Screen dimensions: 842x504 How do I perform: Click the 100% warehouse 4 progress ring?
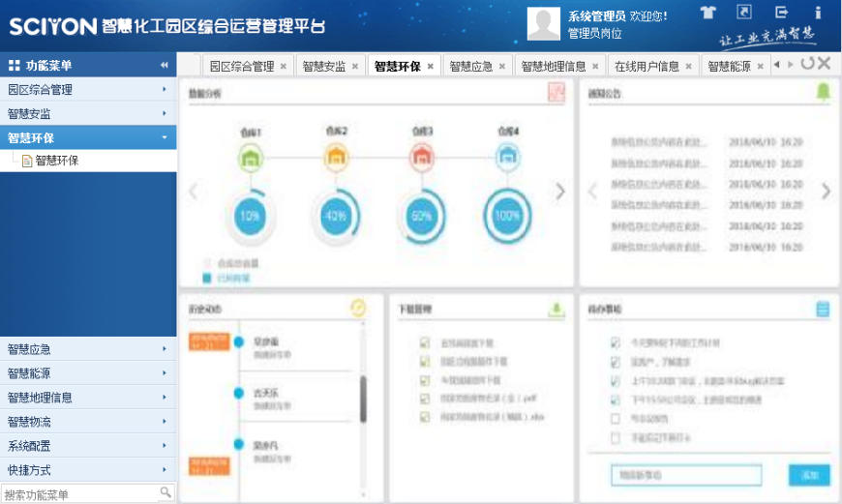(x=507, y=216)
